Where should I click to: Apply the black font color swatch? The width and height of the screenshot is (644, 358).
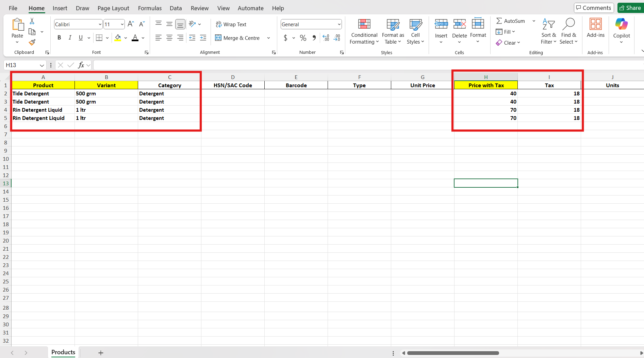135,38
